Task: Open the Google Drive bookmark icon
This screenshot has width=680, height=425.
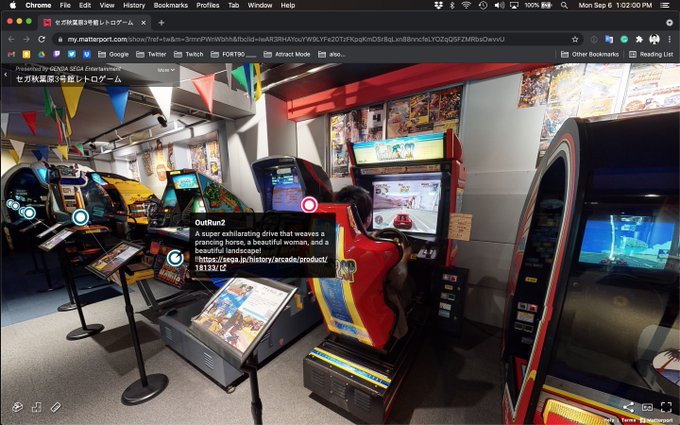Action: tap(42, 54)
